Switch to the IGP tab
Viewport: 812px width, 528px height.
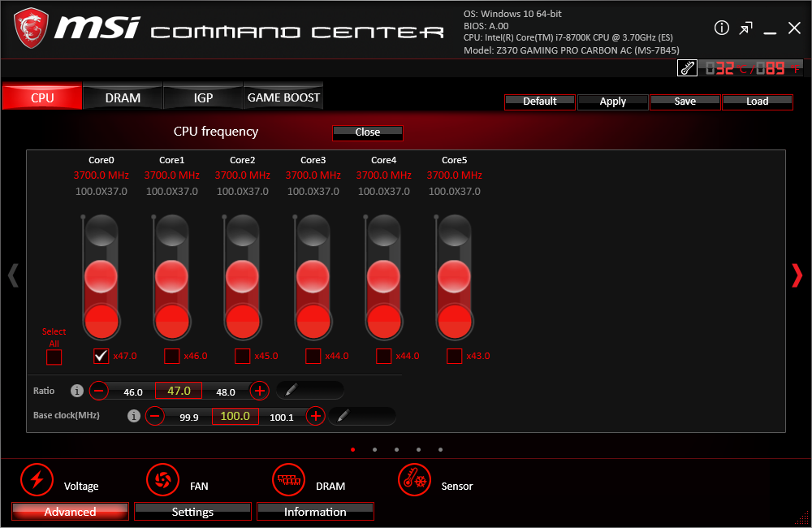pos(203,97)
